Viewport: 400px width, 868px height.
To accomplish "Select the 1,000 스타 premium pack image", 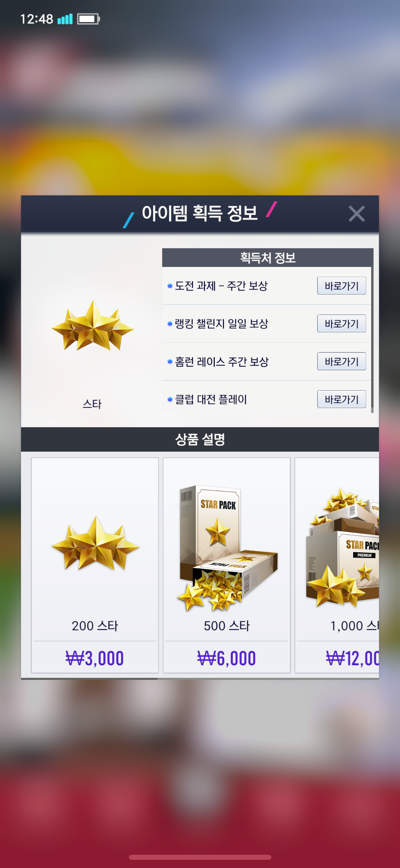I will 342,547.
